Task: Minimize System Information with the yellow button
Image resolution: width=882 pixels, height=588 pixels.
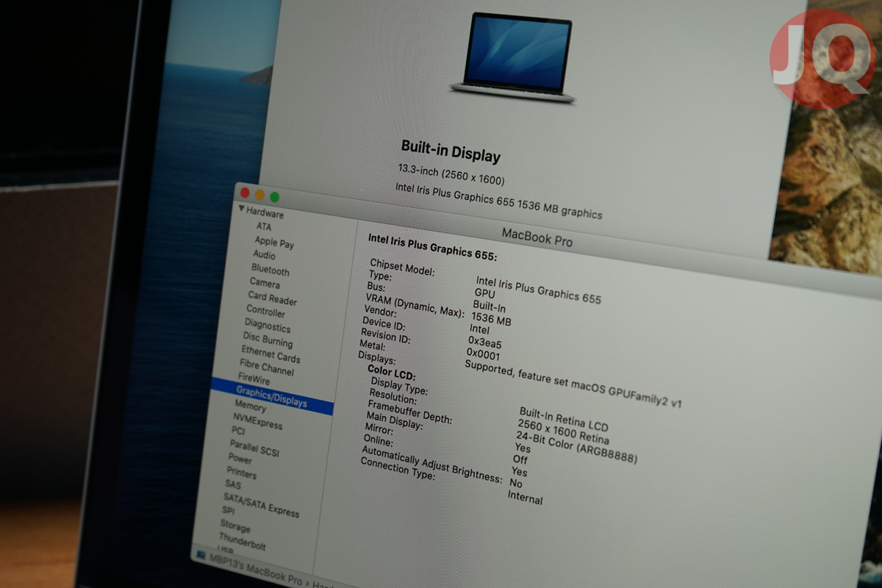Action: 259,195
